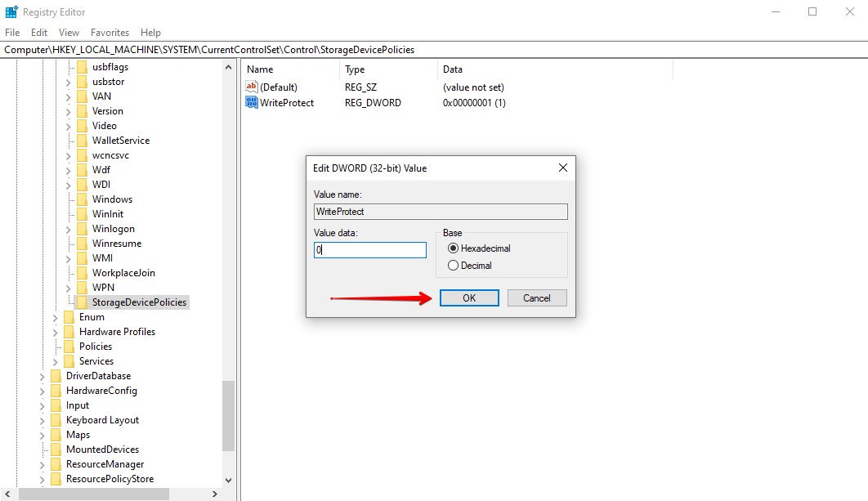Expand the Hardware Profiles key
This screenshot has width=868, height=501.
pyautogui.click(x=54, y=331)
